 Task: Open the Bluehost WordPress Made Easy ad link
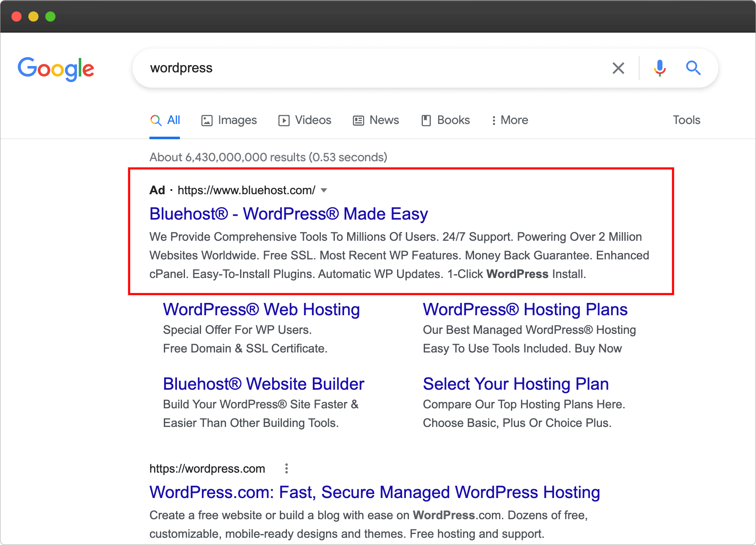(289, 214)
